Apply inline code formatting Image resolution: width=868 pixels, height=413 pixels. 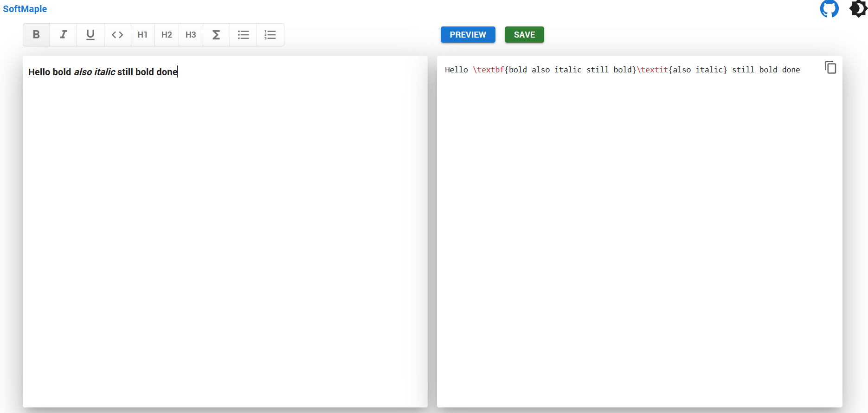tap(117, 35)
